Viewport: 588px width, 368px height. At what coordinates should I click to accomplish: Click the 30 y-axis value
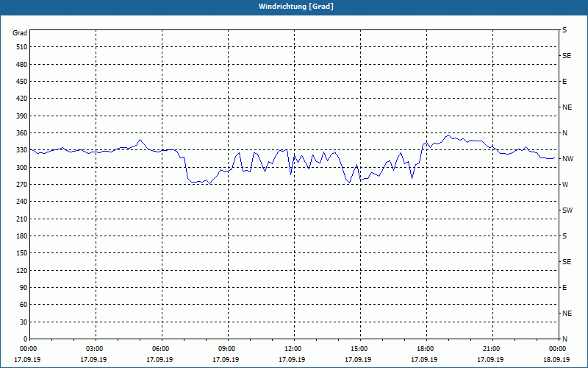24,322
